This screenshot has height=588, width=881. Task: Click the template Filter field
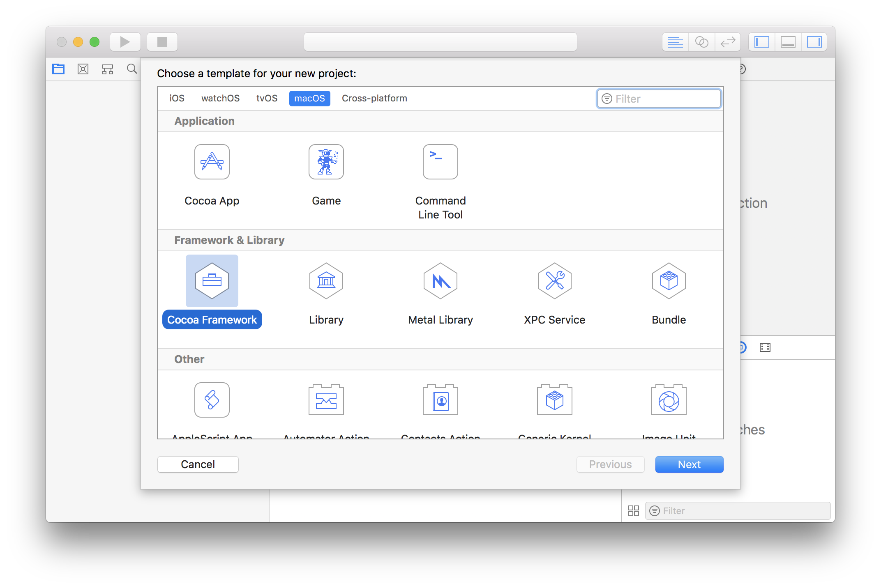click(658, 99)
